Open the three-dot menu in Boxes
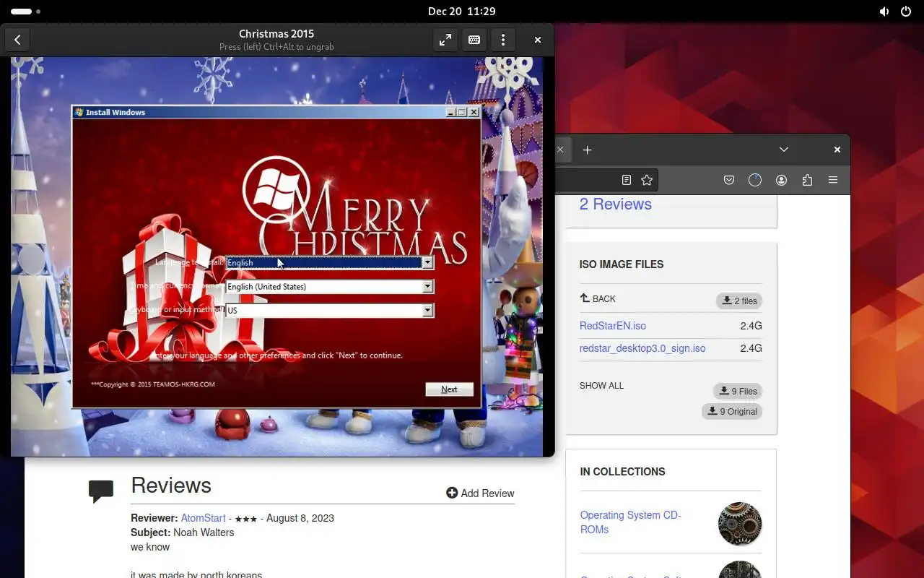 (x=503, y=40)
